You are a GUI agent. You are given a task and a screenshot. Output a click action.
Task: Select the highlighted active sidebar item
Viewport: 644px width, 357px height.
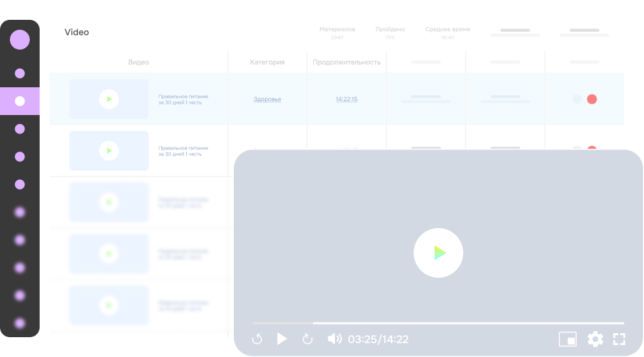point(20,101)
